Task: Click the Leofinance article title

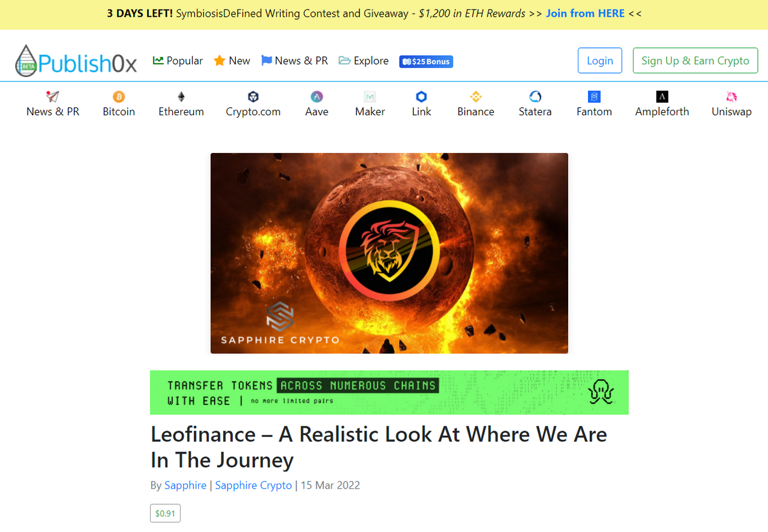Action: click(x=379, y=447)
